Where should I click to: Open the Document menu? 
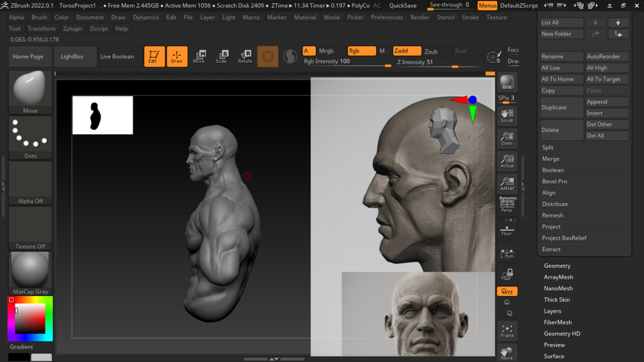(90, 17)
